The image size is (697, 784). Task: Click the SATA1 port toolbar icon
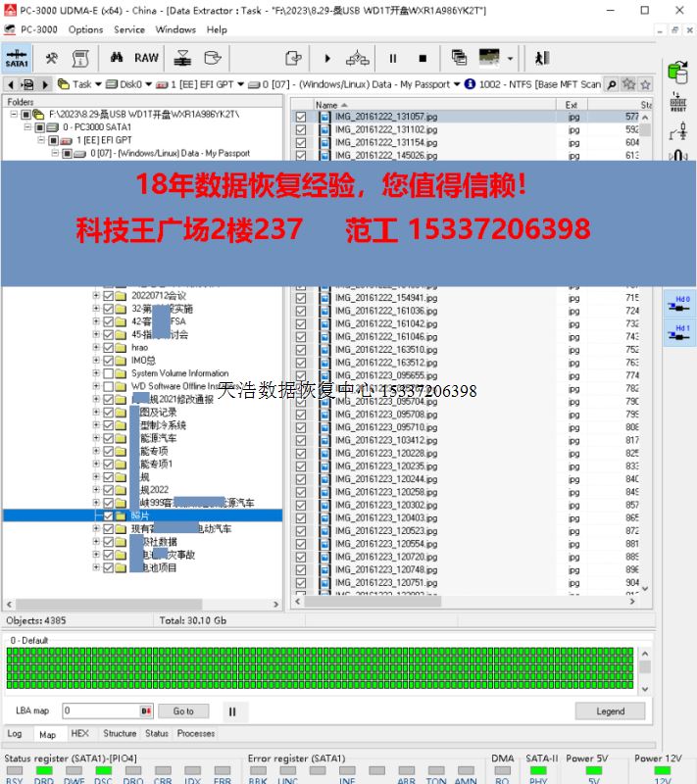(x=17, y=58)
